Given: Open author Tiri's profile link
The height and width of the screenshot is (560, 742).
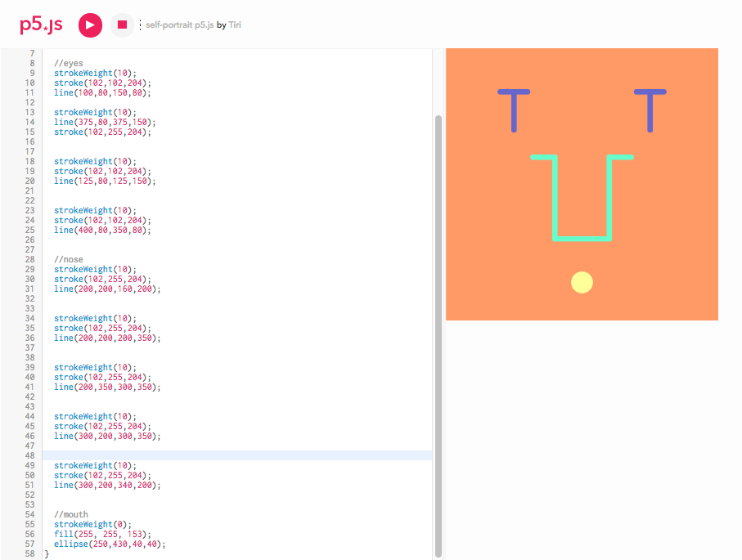Looking at the screenshot, I should coord(235,25).
